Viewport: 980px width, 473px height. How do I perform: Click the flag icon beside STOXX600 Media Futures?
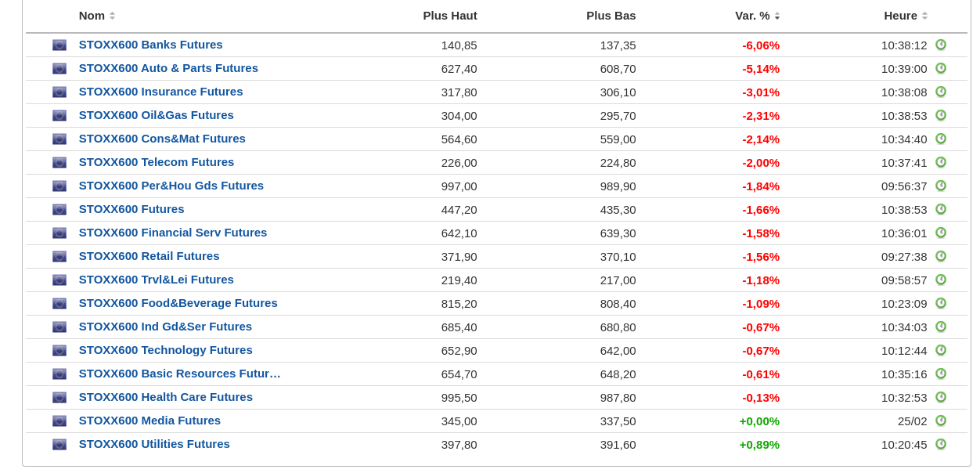pos(59,421)
